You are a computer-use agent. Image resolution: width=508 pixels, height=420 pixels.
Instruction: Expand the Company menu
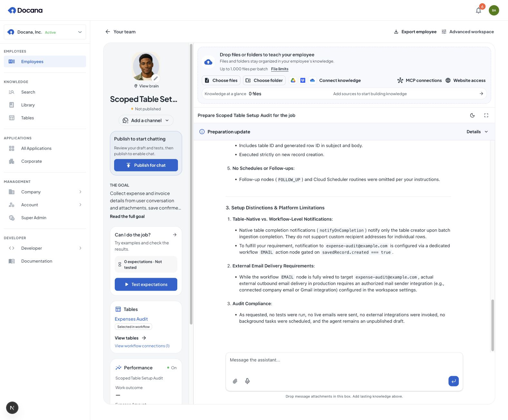pos(45,192)
